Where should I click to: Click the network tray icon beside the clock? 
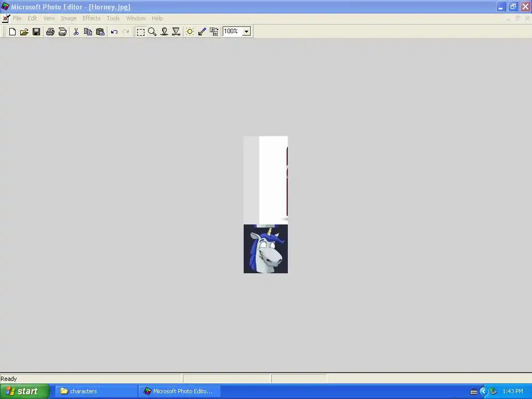[x=494, y=392]
